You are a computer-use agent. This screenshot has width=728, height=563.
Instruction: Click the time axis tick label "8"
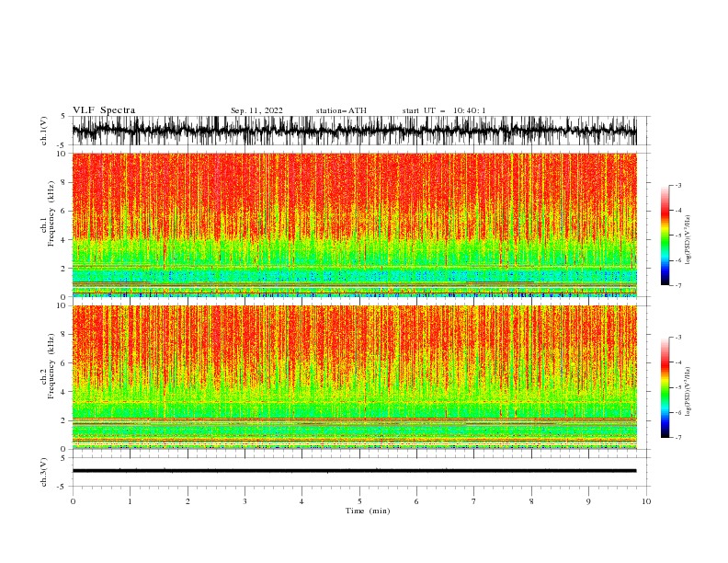531,501
